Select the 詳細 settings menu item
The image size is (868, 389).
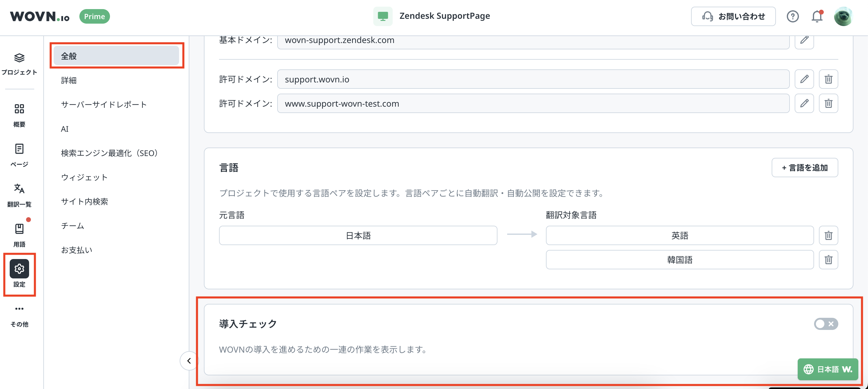[x=69, y=81]
